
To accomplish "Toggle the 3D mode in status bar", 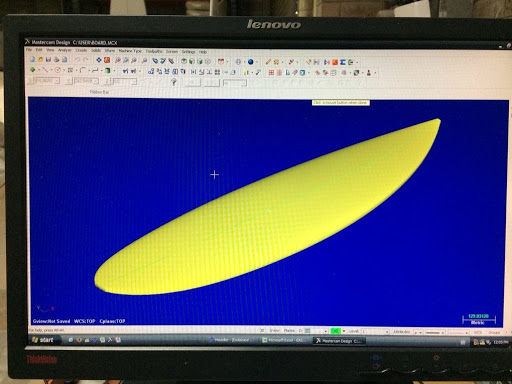I will pyautogui.click(x=262, y=330).
